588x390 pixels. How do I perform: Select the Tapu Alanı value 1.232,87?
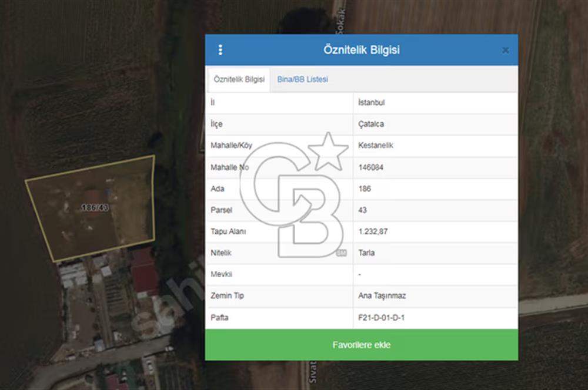click(x=373, y=231)
